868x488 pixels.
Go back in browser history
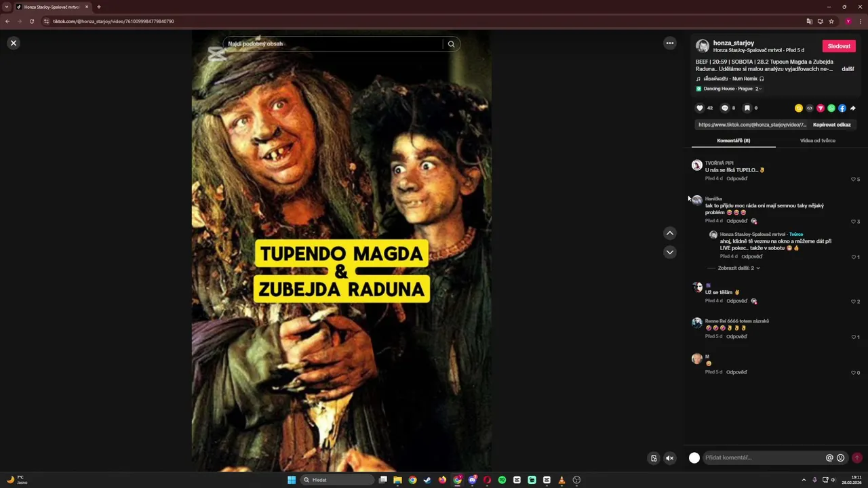pos(7,21)
